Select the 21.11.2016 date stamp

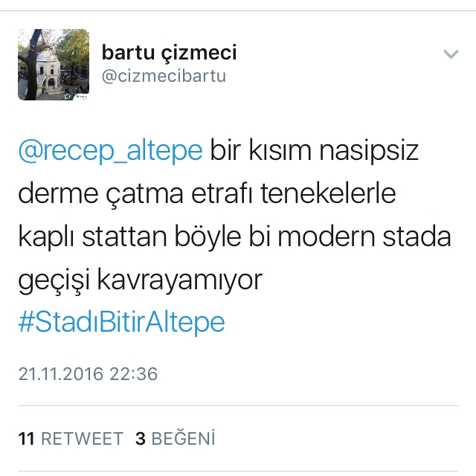point(61,373)
